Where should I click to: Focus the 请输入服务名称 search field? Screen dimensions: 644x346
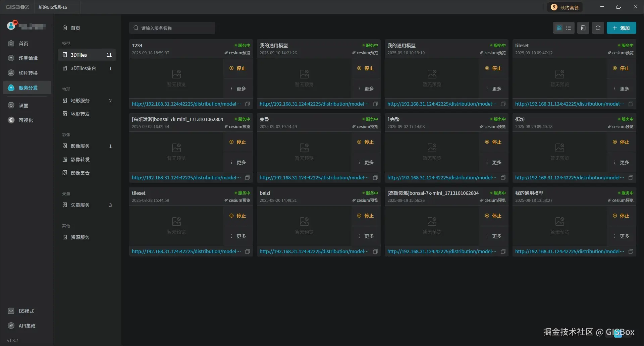tap(172, 28)
